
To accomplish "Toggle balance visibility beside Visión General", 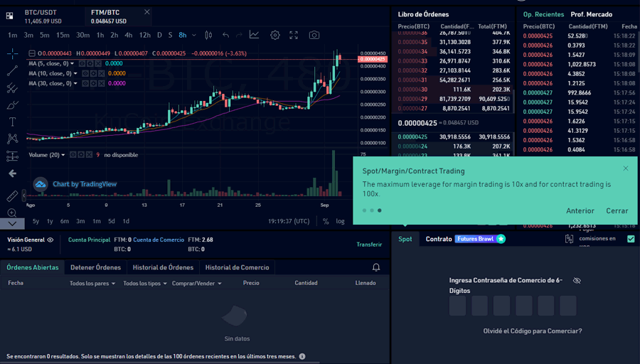I will click(50, 240).
